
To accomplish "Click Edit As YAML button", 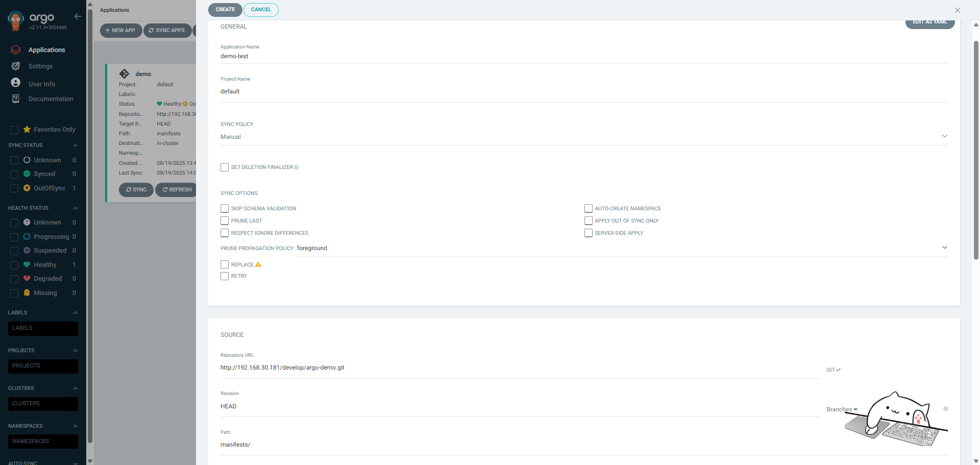I will click(930, 23).
